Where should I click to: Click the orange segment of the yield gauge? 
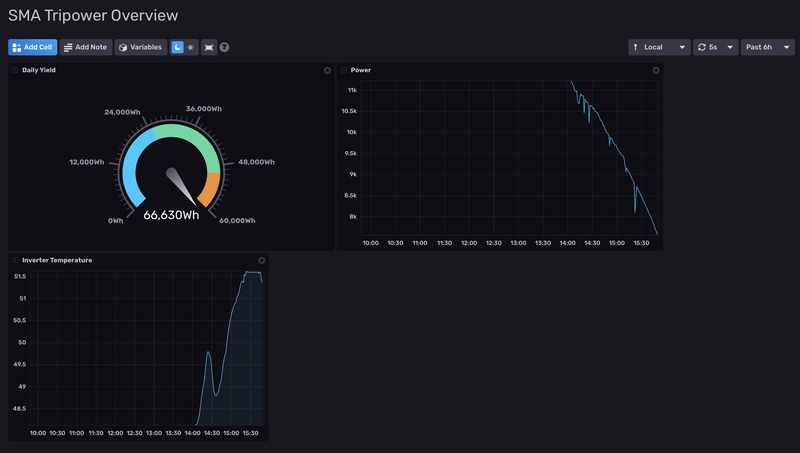click(210, 188)
